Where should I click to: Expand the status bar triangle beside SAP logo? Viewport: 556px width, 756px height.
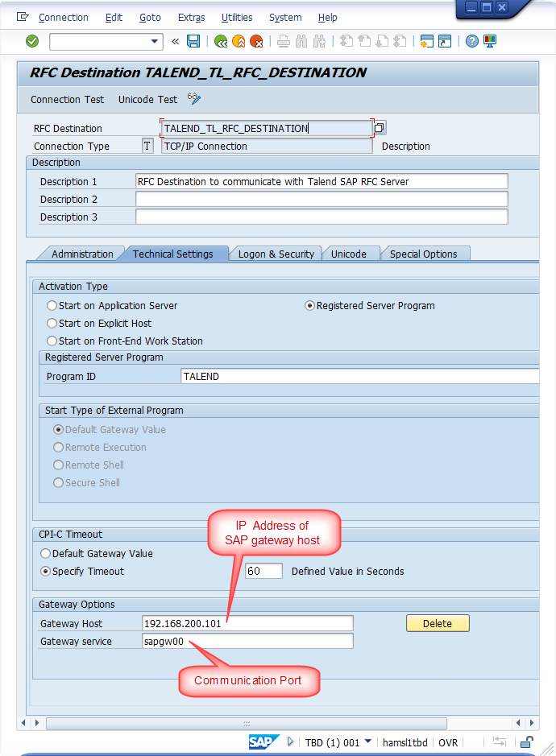click(x=290, y=742)
